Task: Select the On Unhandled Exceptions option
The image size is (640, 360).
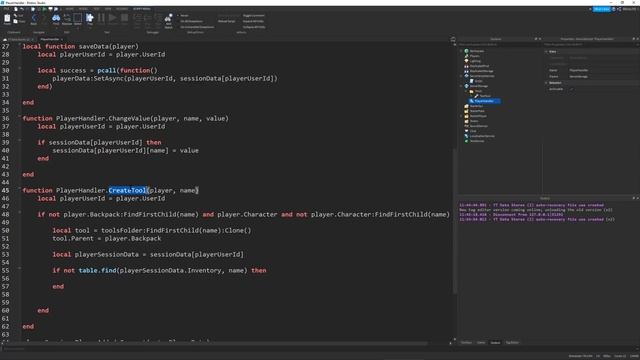Action: click(x=196, y=27)
